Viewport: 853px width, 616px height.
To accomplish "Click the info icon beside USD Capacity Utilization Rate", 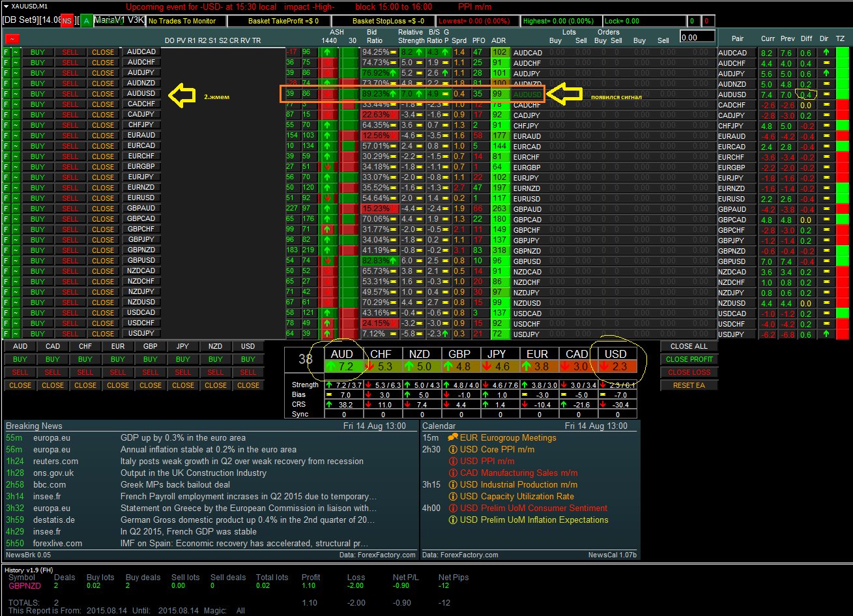I will pyautogui.click(x=453, y=496).
